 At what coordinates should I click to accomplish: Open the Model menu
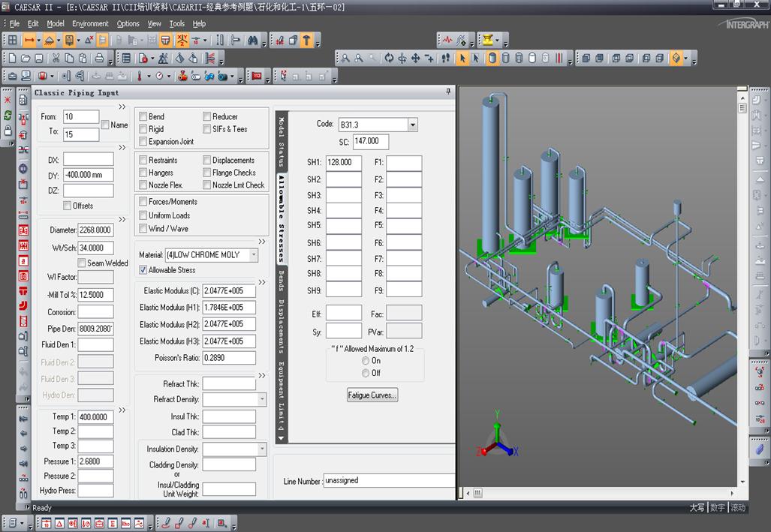pos(56,23)
